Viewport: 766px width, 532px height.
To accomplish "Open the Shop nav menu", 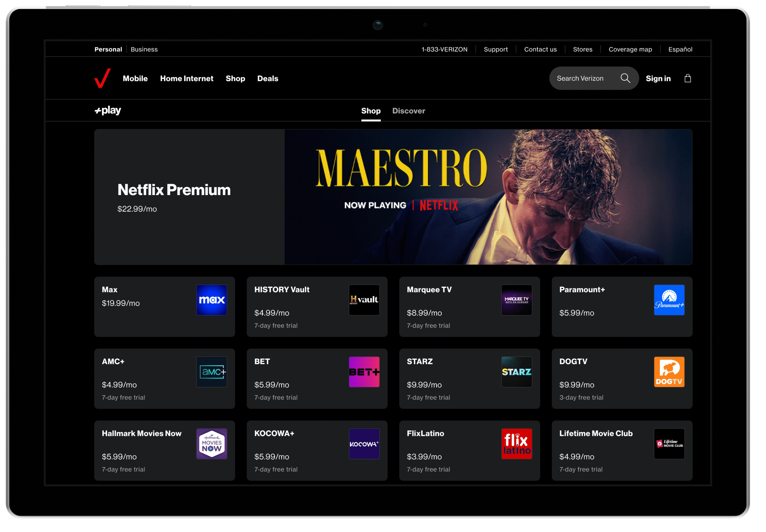I will tap(235, 78).
